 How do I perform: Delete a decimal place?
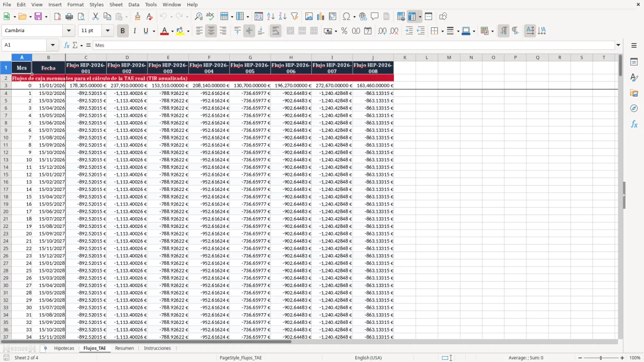click(394, 31)
